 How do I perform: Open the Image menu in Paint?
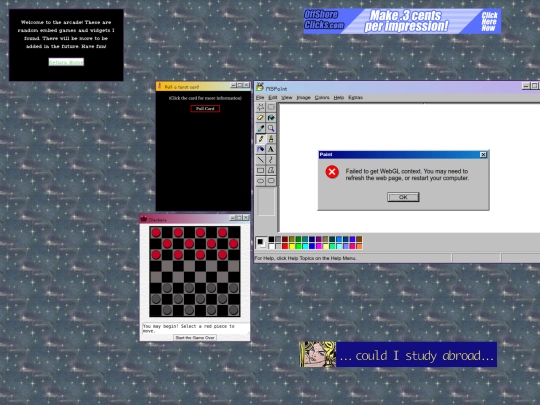(303, 97)
